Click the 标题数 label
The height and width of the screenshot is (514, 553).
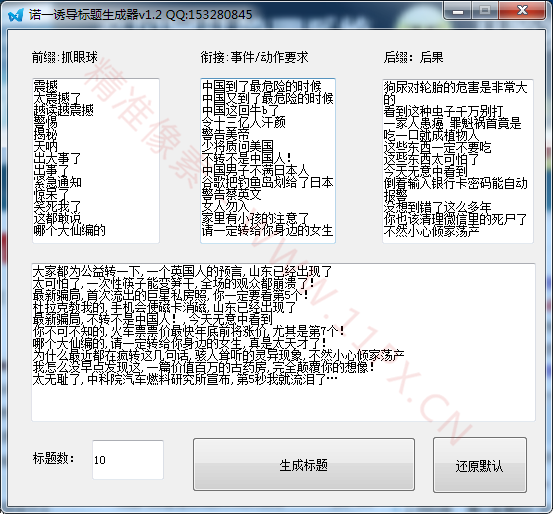coord(54,458)
